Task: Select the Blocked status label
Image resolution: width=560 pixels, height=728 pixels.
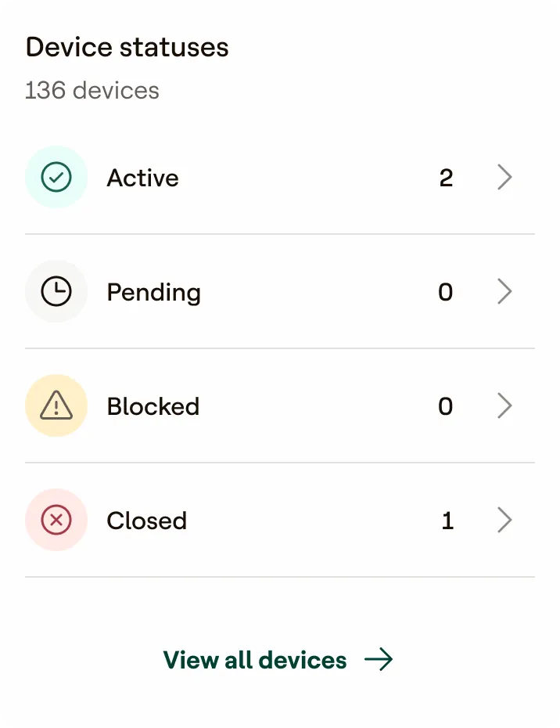Action: [153, 406]
